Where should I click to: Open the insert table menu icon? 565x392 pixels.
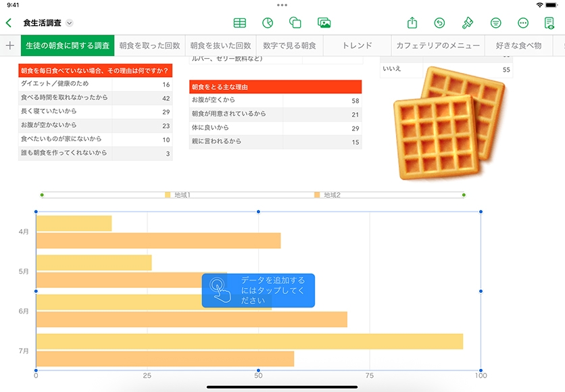tap(239, 23)
